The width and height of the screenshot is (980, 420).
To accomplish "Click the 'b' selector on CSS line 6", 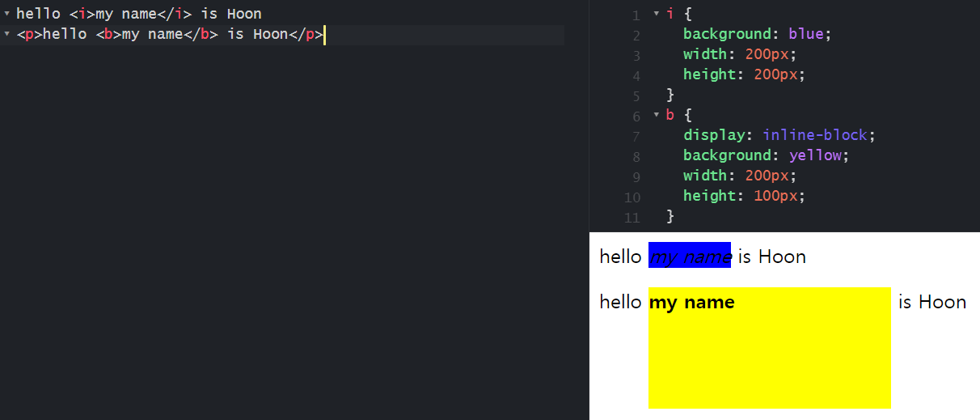I will click(x=670, y=115).
